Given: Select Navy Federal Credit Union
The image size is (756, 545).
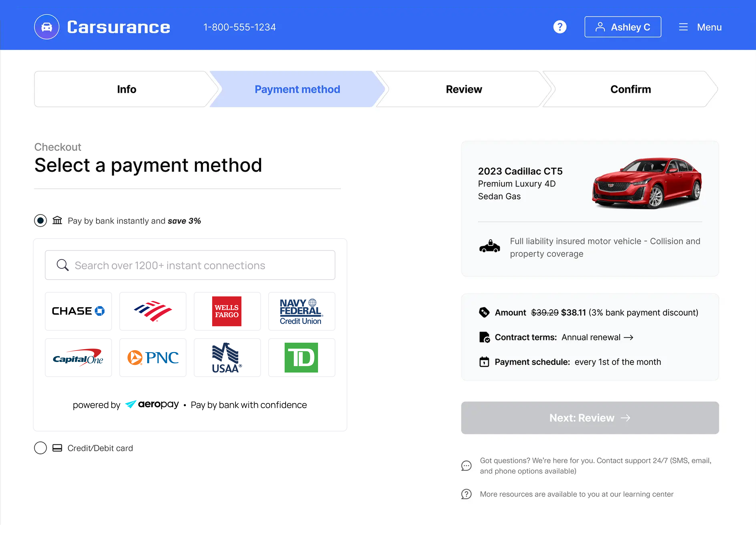Looking at the screenshot, I should [301, 311].
